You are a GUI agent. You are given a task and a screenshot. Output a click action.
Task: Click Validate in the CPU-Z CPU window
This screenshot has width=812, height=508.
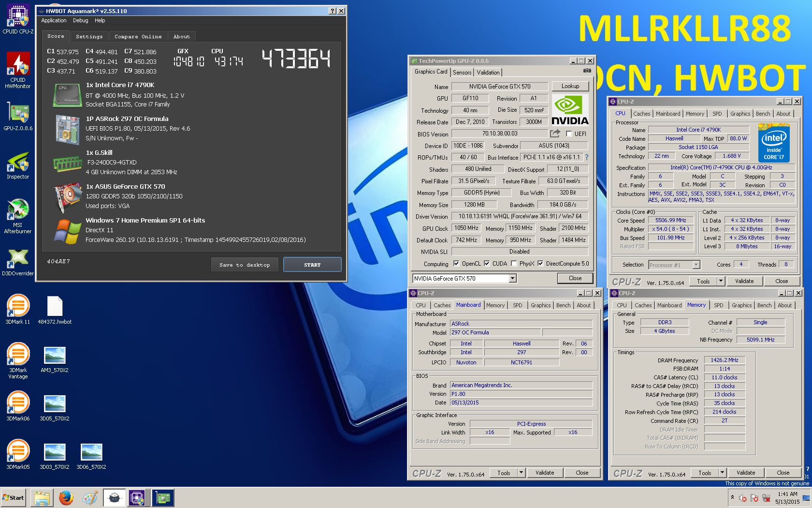pos(744,281)
